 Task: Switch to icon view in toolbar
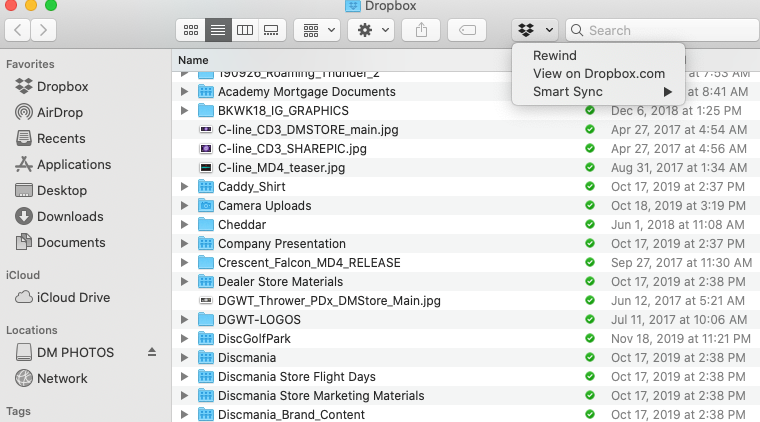click(x=190, y=30)
